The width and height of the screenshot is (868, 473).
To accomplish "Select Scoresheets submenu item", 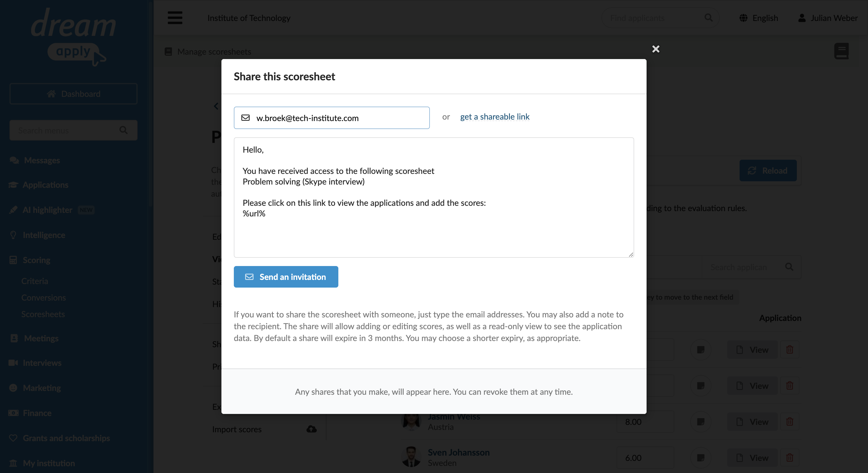I will tap(43, 314).
